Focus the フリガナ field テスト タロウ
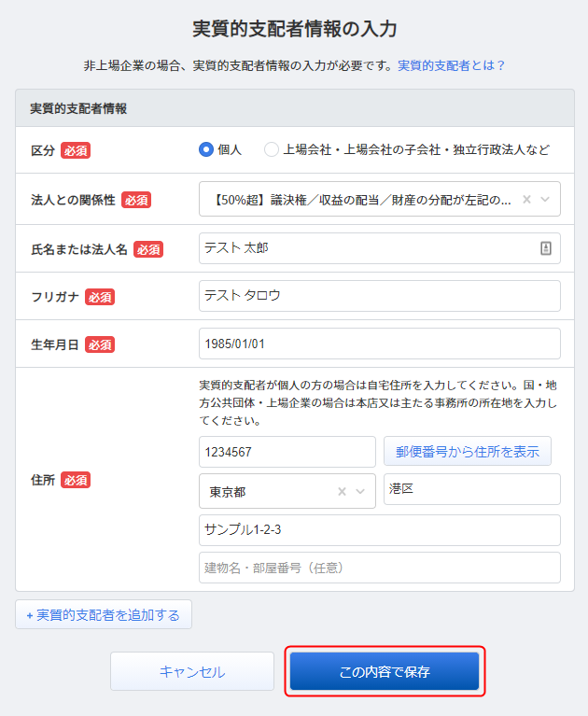 tap(379, 296)
